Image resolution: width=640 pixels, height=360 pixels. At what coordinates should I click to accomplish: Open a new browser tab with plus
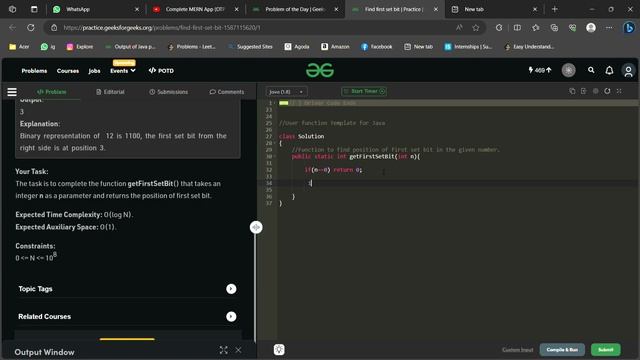point(554,9)
